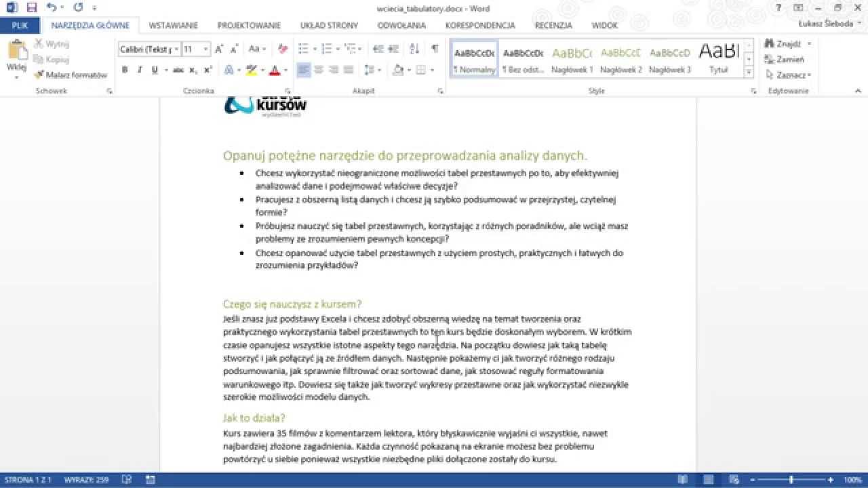The width and height of the screenshot is (868, 488).
Task: Increase font size with grow font icon
Action: click(219, 49)
